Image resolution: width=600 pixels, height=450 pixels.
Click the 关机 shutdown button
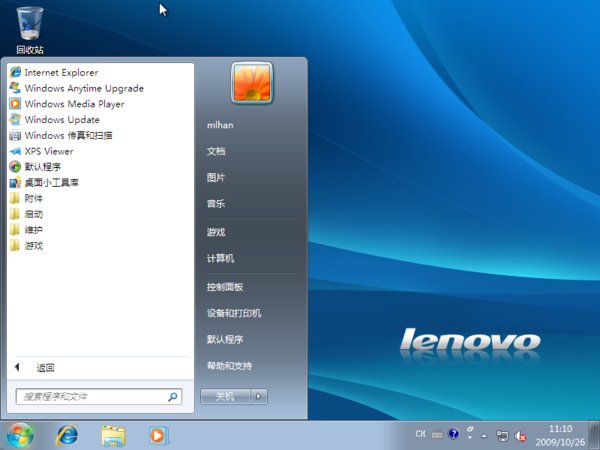225,396
